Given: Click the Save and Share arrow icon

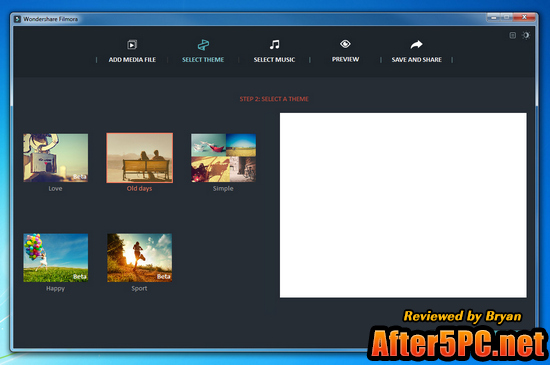Looking at the screenshot, I should tap(416, 45).
